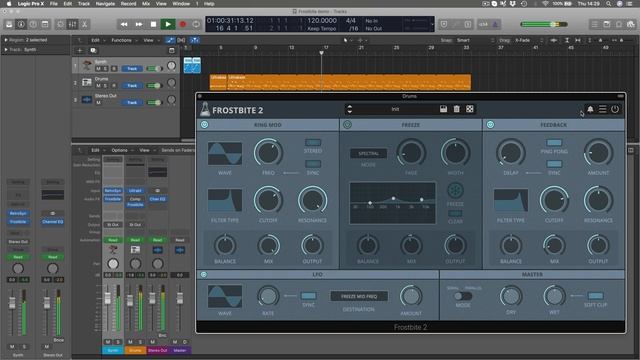
Task: Open the Apple Loops browser icon
Action: (619, 24)
